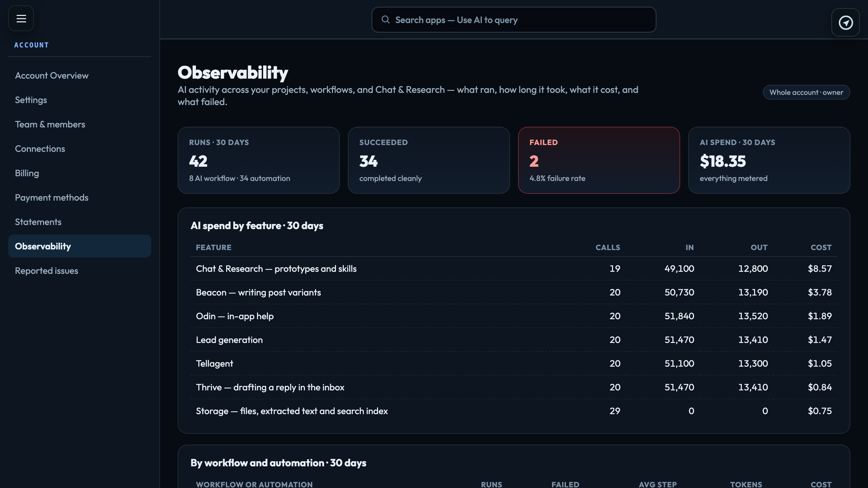The image size is (868, 488).
Task: Select Beacon — writing post variants row
Action: (514, 292)
